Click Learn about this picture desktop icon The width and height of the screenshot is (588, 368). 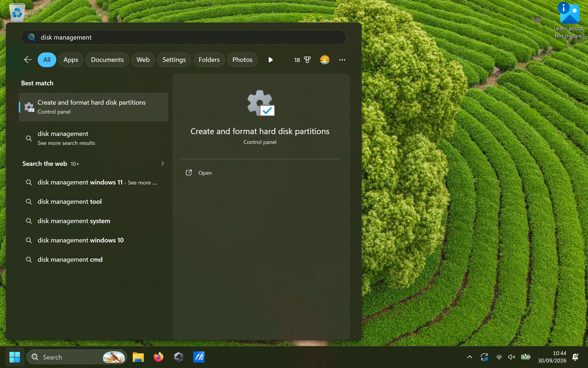pyautogui.click(x=568, y=20)
